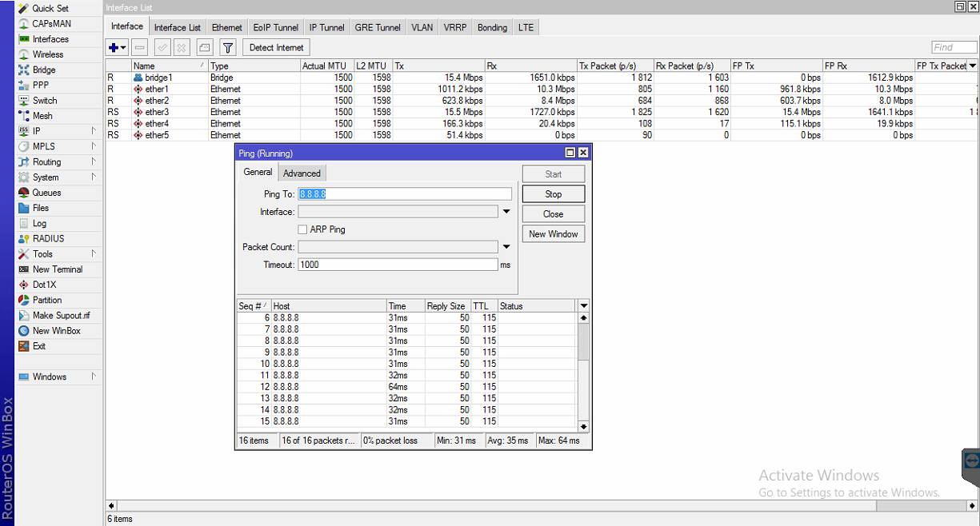Switch to the Ethernet tab
The width and height of the screenshot is (980, 526).
[x=227, y=27]
